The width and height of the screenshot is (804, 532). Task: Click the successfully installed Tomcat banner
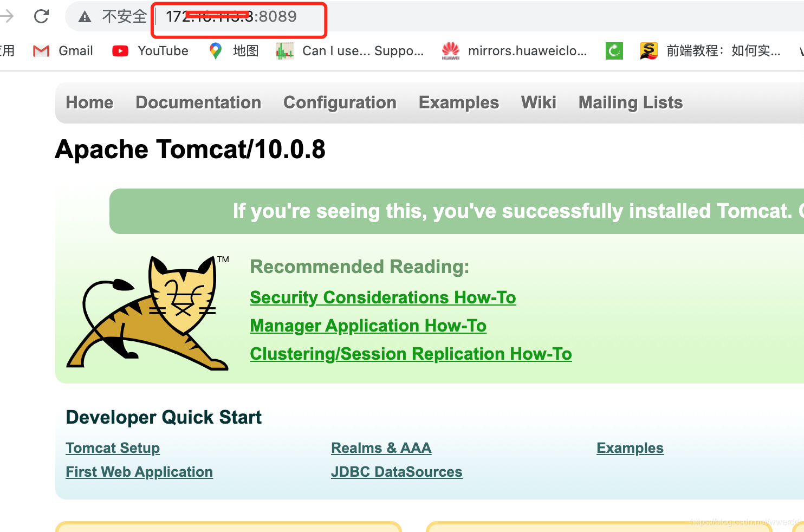click(457, 211)
